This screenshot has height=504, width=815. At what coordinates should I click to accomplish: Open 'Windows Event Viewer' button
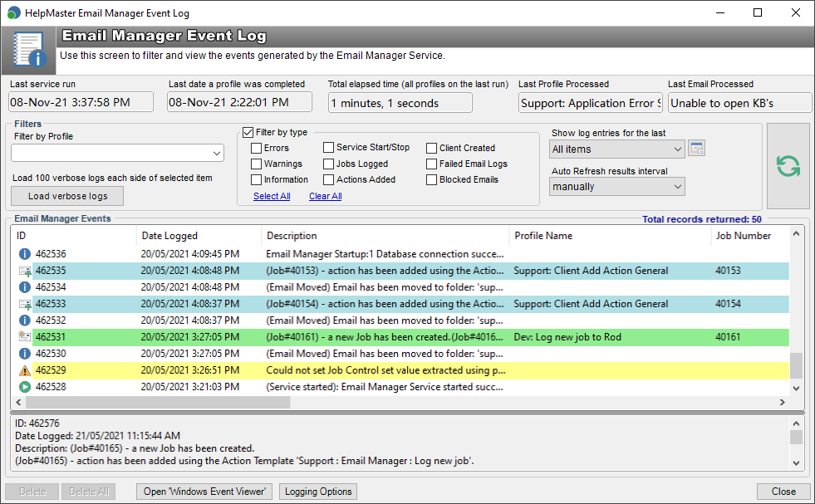205,492
